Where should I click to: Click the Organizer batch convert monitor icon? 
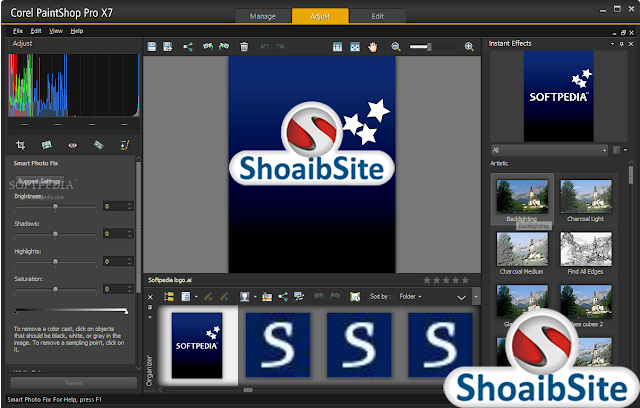point(299,297)
